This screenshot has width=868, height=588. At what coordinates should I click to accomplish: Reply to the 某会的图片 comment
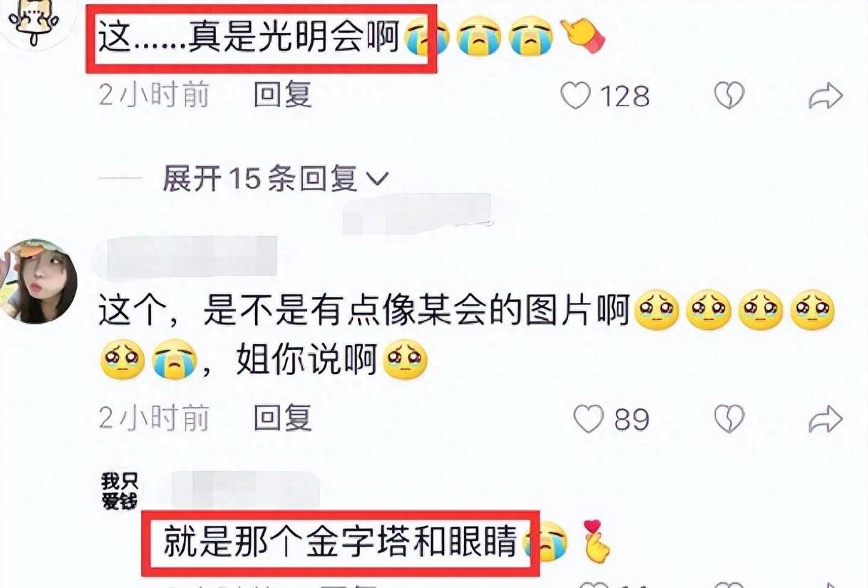[283, 418]
